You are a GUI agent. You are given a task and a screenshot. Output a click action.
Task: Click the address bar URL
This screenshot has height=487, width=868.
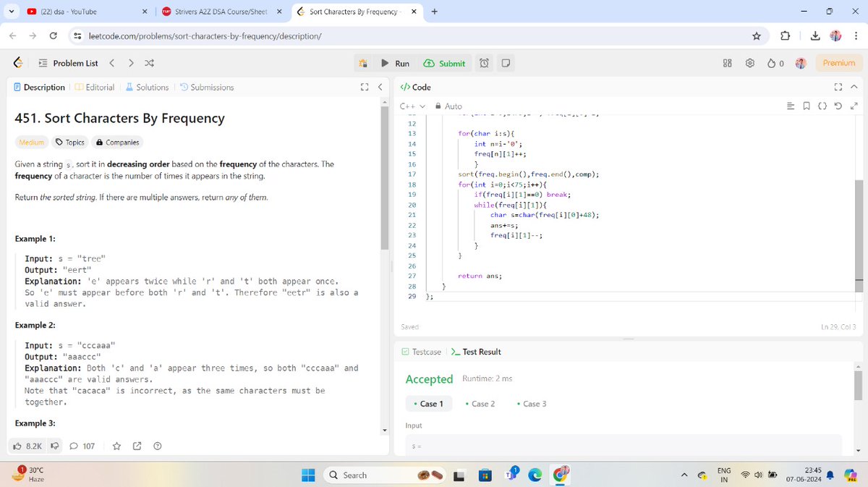click(x=205, y=35)
